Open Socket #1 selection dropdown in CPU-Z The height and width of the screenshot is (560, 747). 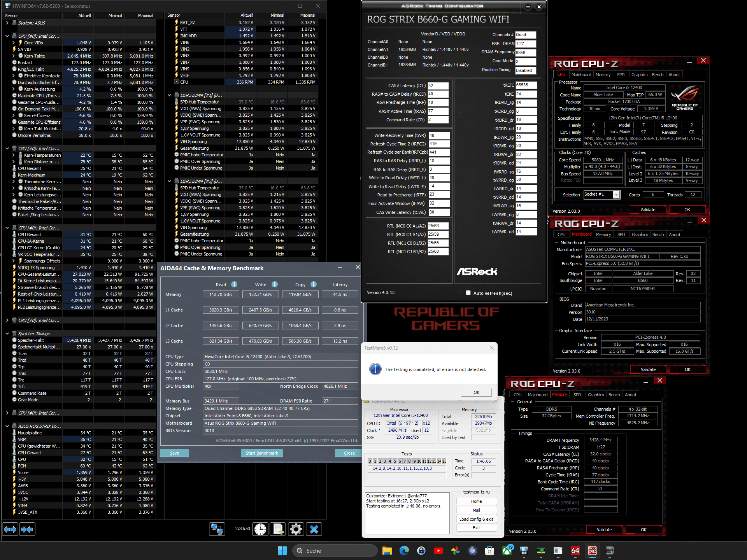pyautogui.click(x=616, y=195)
